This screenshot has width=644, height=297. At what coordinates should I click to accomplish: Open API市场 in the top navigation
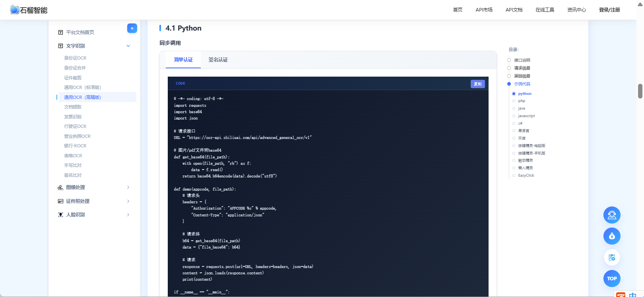pos(484,10)
